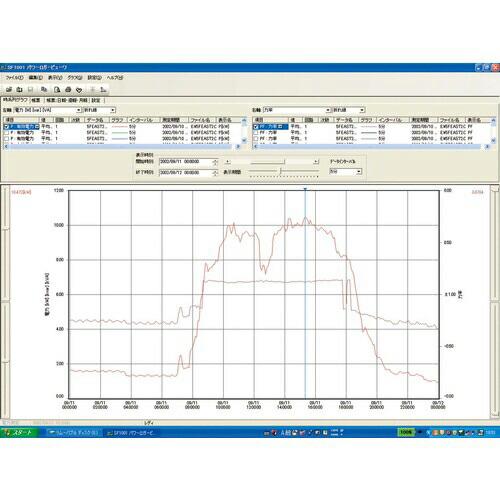Click the open file toolbar icon
The height and width of the screenshot is (500, 500).
(x=9, y=89)
